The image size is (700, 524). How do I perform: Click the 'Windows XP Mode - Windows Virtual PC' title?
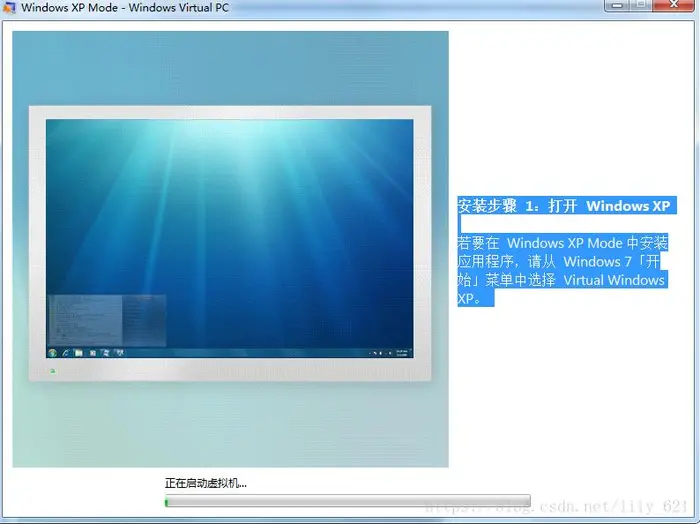[125, 8]
